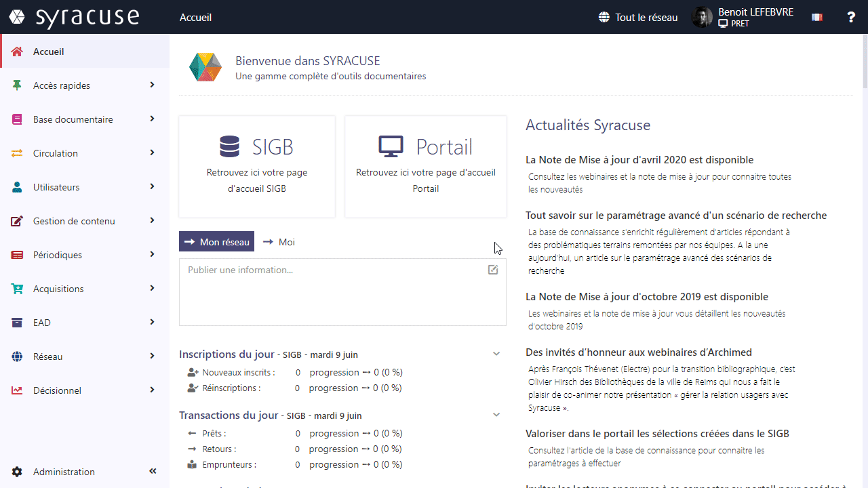Expand Périodiques submenu arrow
868x488 pixels.
click(x=153, y=254)
